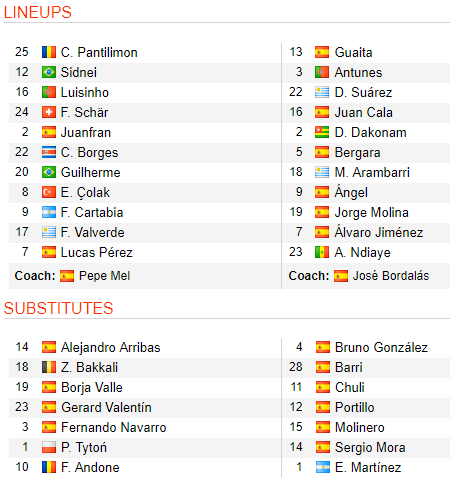Image resolution: width=450 pixels, height=482 pixels.
Task: Open Lucas Pérez player page
Action: pos(97,253)
